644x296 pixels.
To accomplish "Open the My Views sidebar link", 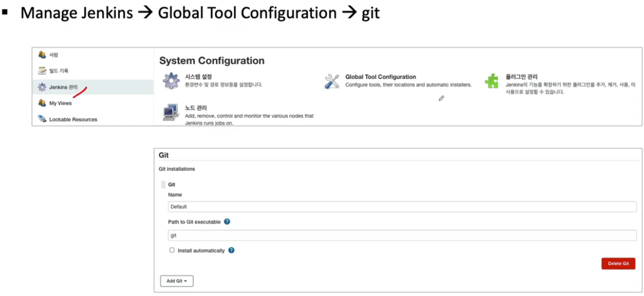I will point(60,103).
